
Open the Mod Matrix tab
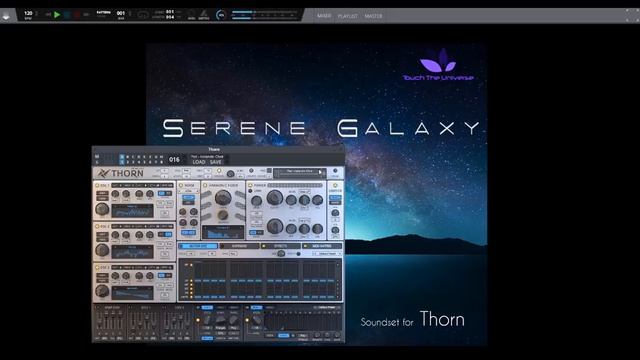[x=322, y=246]
